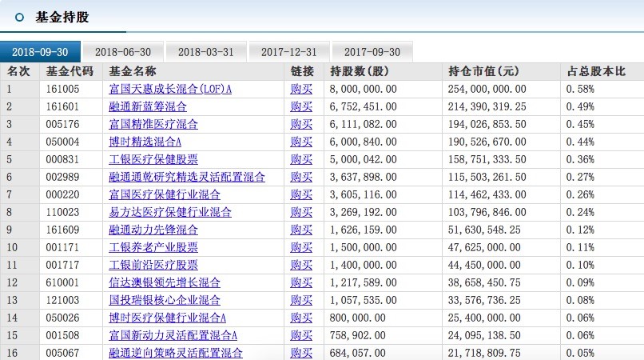The height and width of the screenshot is (360, 644).
Task: Open fund link 融通新蓝筹混合
Action: [x=148, y=106]
